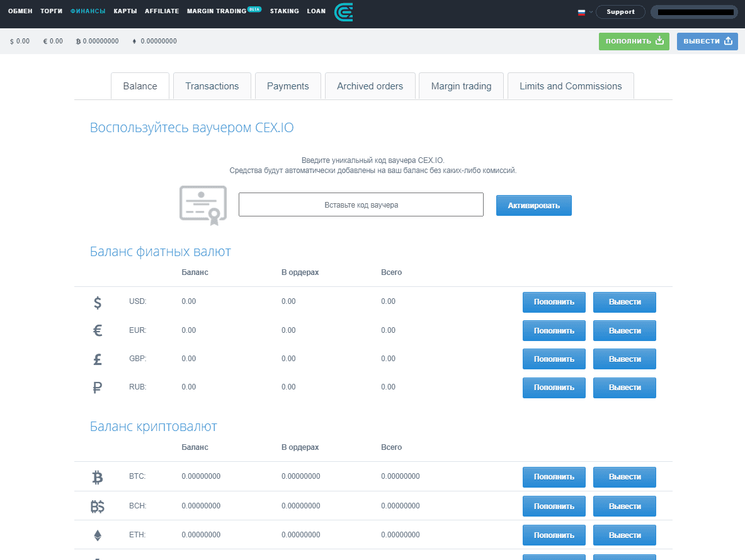Click the EUR euro currency icon
This screenshot has height=560, width=745.
[x=98, y=330]
